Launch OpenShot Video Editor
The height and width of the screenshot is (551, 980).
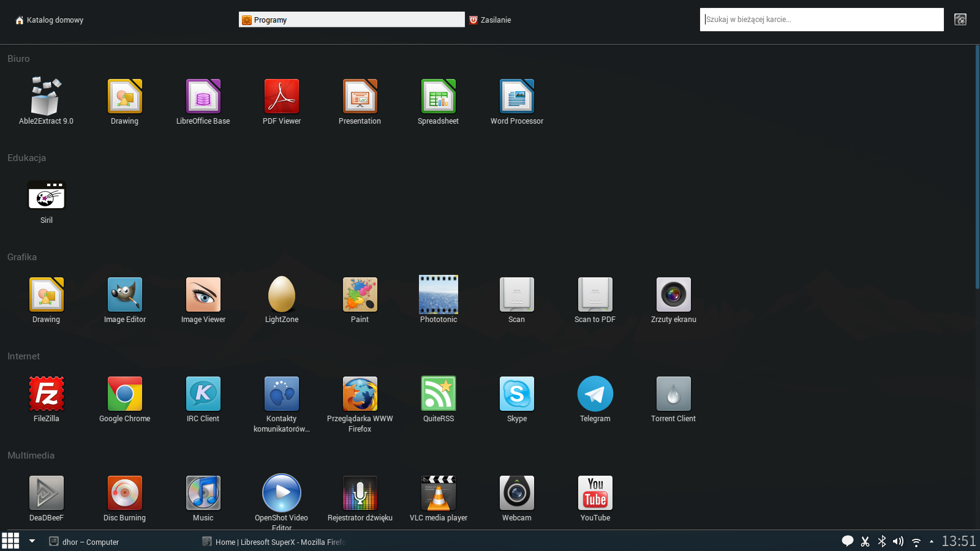pos(281,502)
